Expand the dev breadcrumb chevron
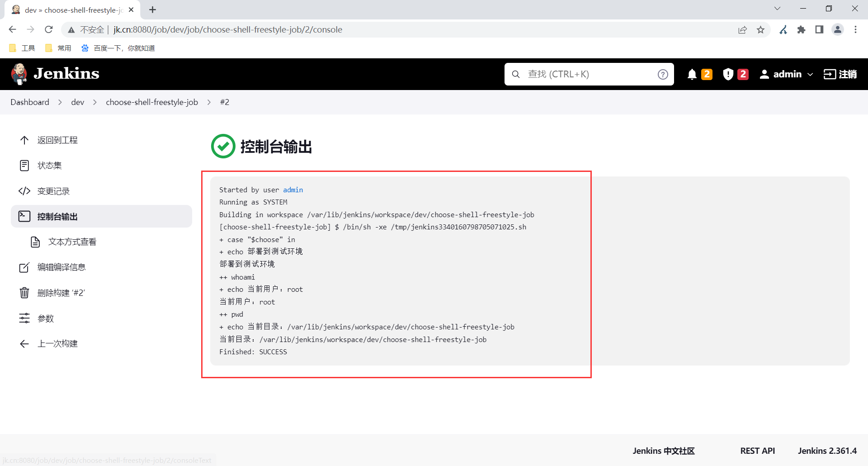Viewport: 868px width, 466px height. (x=95, y=102)
